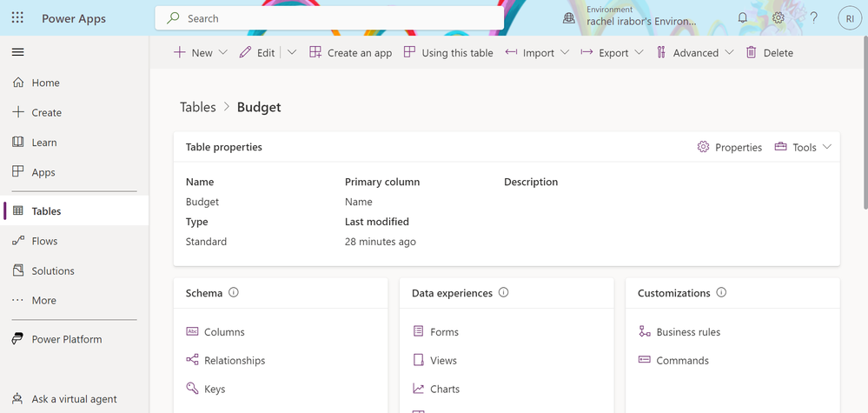Open Flows in left navigation
This screenshot has height=413, width=868.
74,241
